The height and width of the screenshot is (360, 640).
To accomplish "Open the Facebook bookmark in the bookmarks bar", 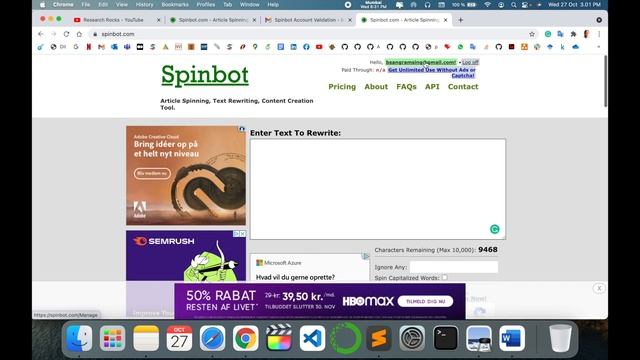I will [306, 47].
